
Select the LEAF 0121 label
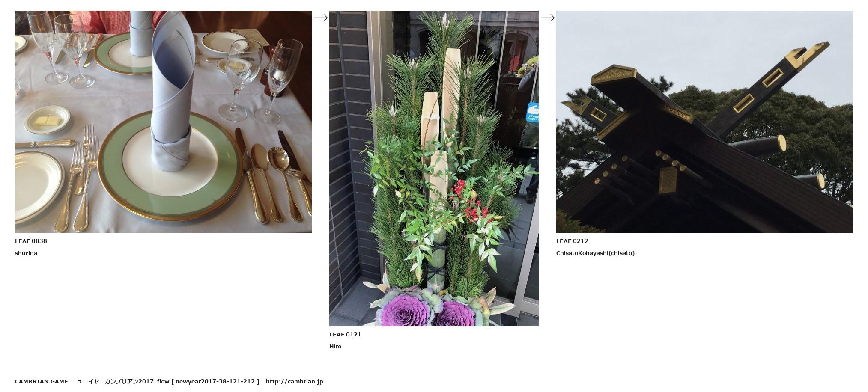pyautogui.click(x=345, y=334)
